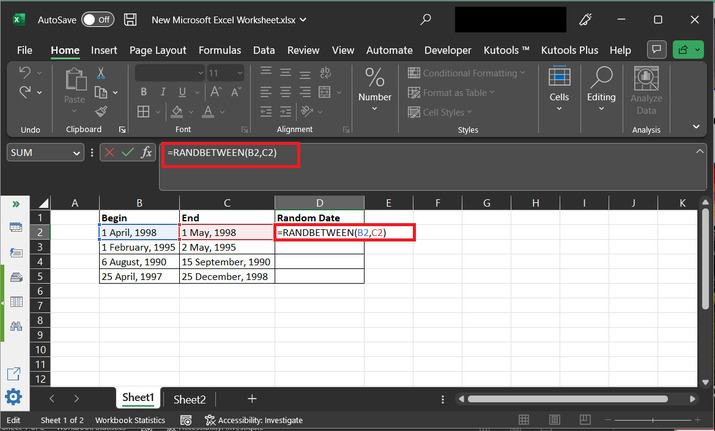
Task: Open Insert Function fx dialog
Action: click(146, 152)
